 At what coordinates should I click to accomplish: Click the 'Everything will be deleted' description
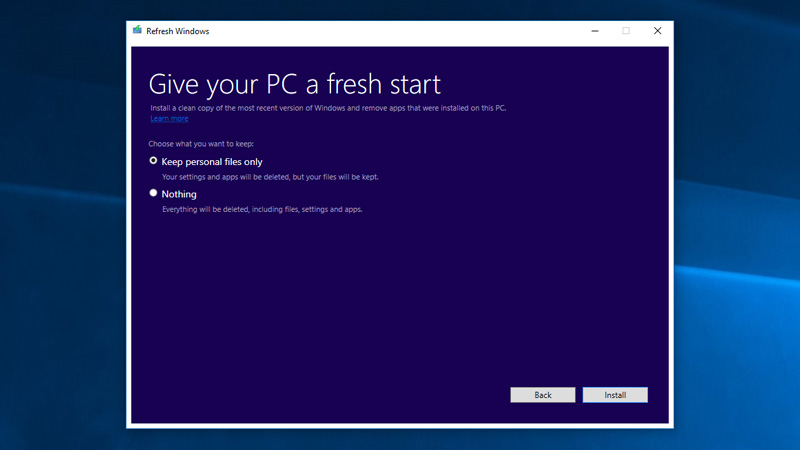pyautogui.click(x=262, y=209)
